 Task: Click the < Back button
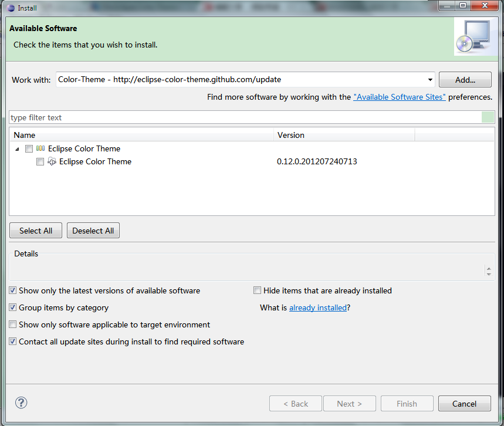(295, 404)
